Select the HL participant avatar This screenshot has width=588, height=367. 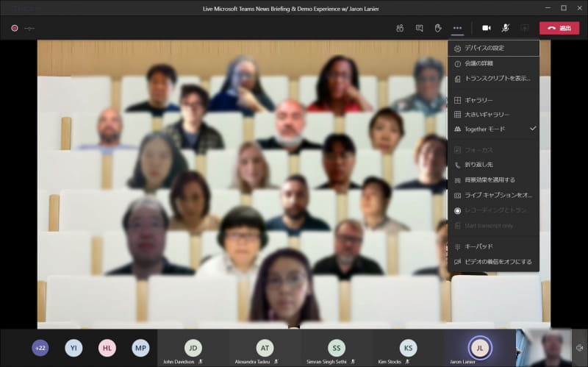(107, 348)
